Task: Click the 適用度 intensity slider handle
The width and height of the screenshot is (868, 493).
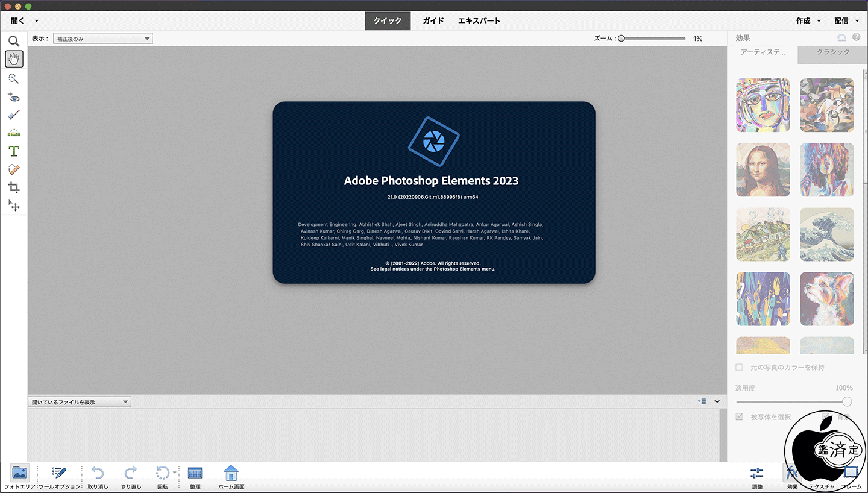Action: point(847,402)
